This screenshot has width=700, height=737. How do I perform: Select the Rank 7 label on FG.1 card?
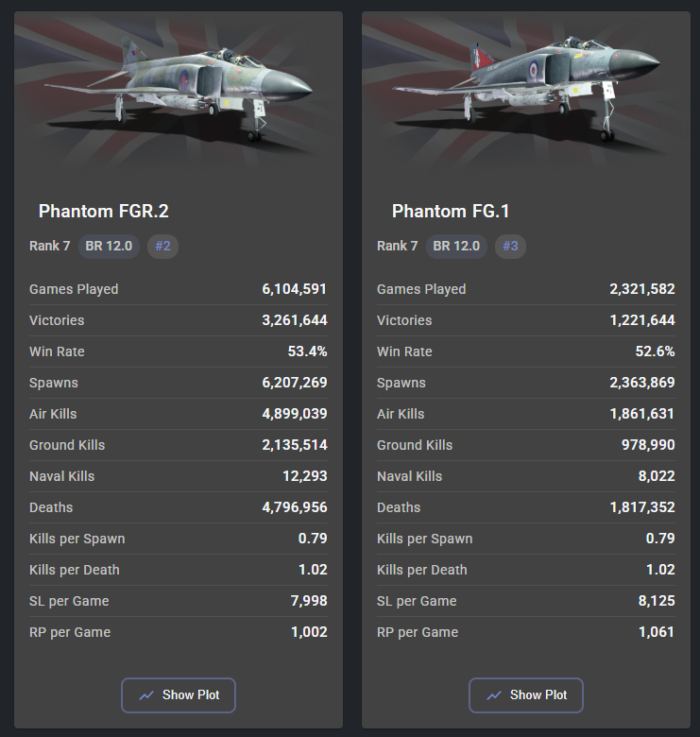tap(398, 247)
